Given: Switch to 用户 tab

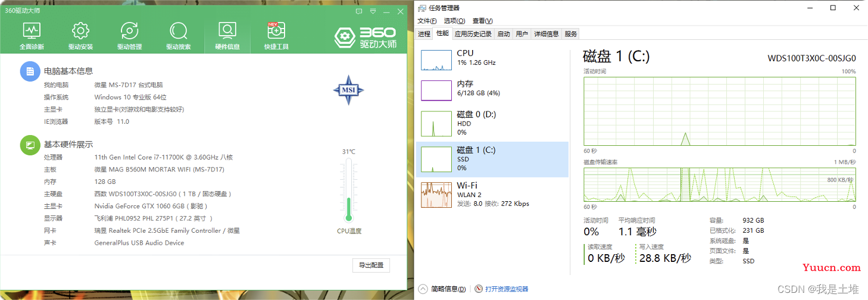Looking at the screenshot, I should 522,34.
